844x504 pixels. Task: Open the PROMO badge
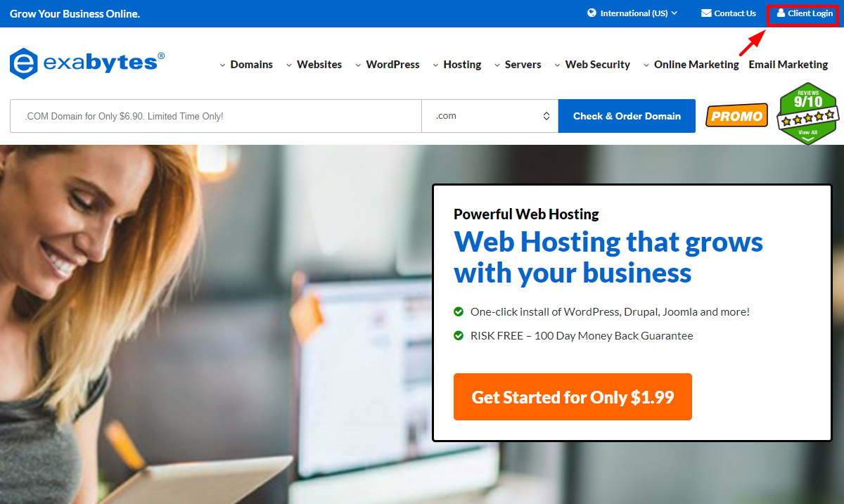point(736,116)
